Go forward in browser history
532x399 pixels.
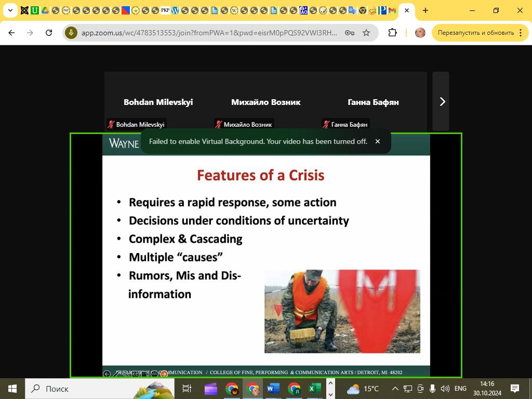click(x=30, y=33)
